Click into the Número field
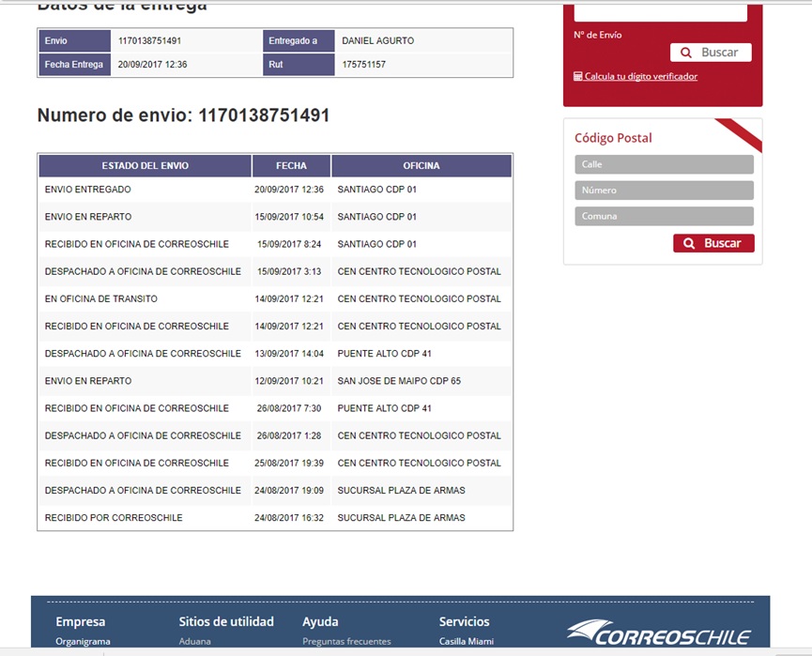The width and height of the screenshot is (812, 656). coord(664,191)
